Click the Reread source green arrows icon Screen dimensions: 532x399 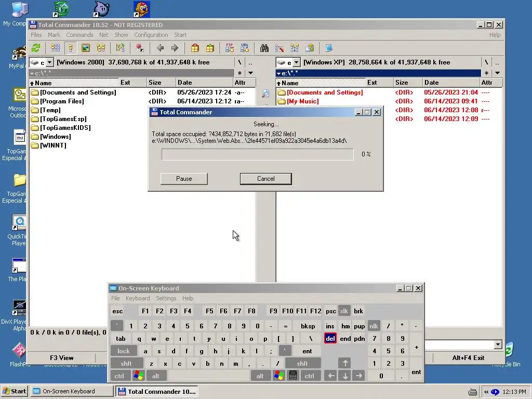pos(36,48)
